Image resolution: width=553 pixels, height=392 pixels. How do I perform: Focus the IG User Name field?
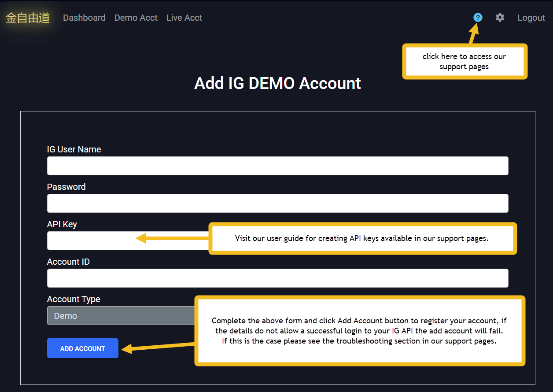(277, 166)
